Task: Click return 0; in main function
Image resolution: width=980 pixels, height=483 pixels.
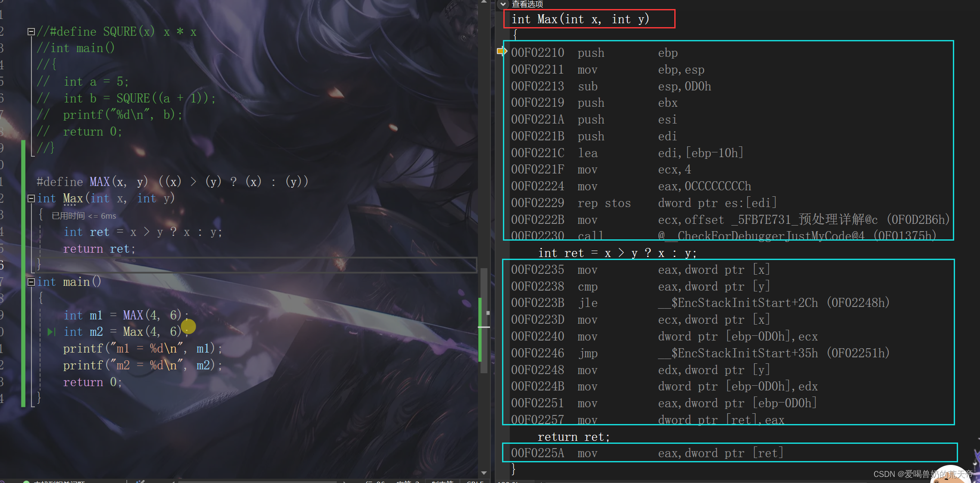Action: click(x=93, y=382)
